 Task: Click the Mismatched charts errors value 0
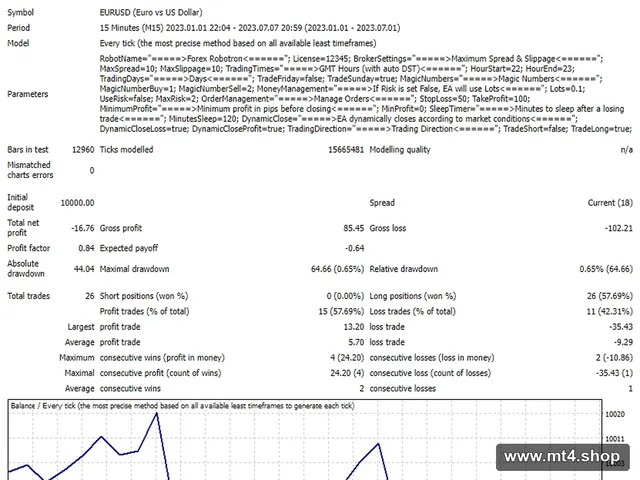pos(92,170)
